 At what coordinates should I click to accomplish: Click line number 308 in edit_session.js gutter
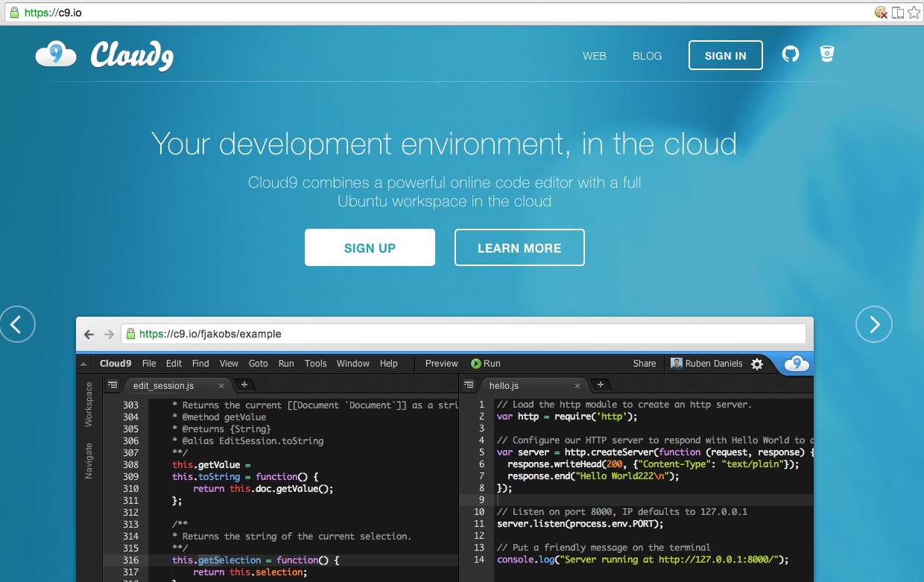[130, 465]
